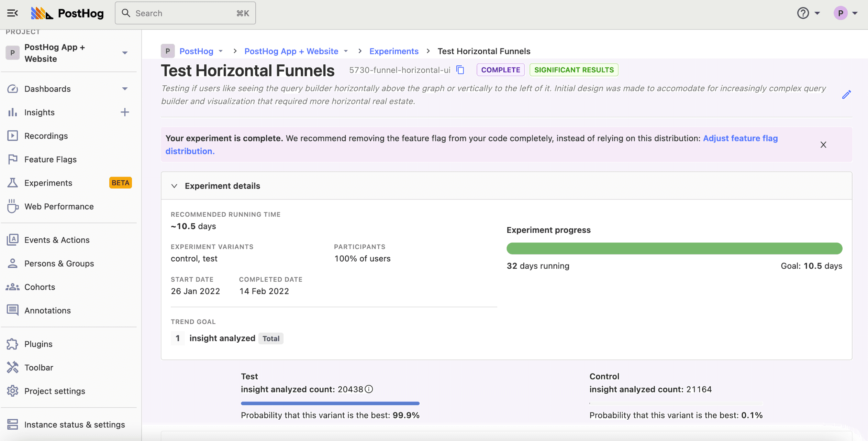
Task: Click the Events & Actions icon
Action: point(13,240)
